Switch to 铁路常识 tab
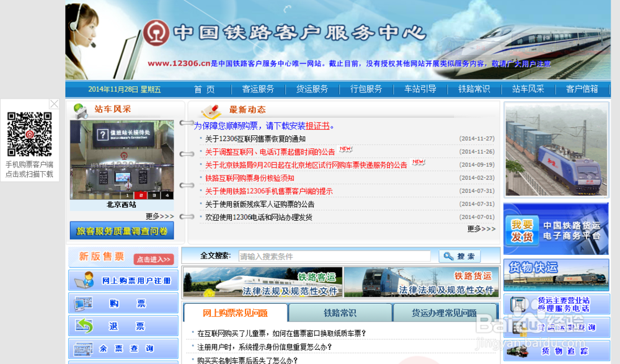Viewport: 620px width, 364px height. [x=340, y=313]
